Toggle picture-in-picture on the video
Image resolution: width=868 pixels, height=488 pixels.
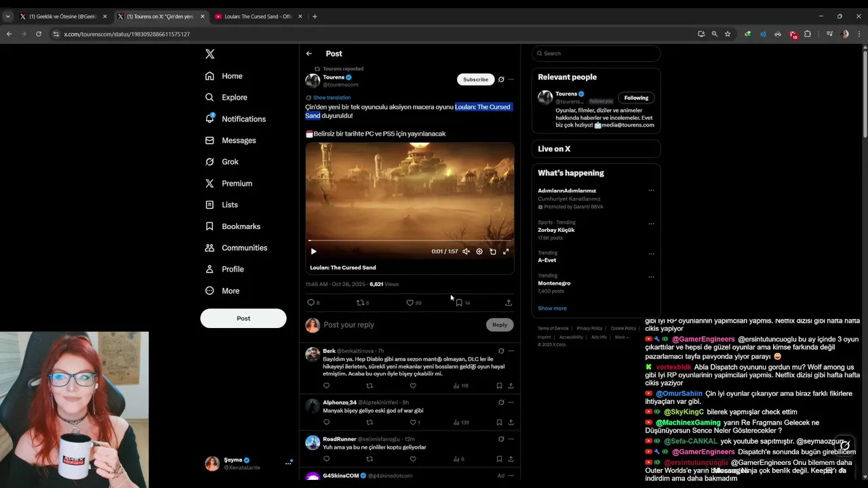coord(493,251)
